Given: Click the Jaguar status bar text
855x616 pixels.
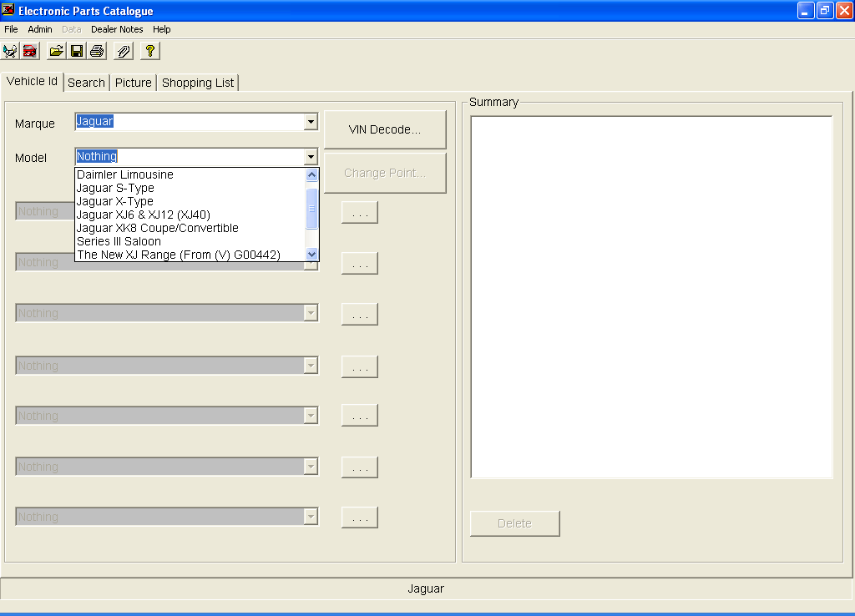Looking at the screenshot, I should point(426,588).
